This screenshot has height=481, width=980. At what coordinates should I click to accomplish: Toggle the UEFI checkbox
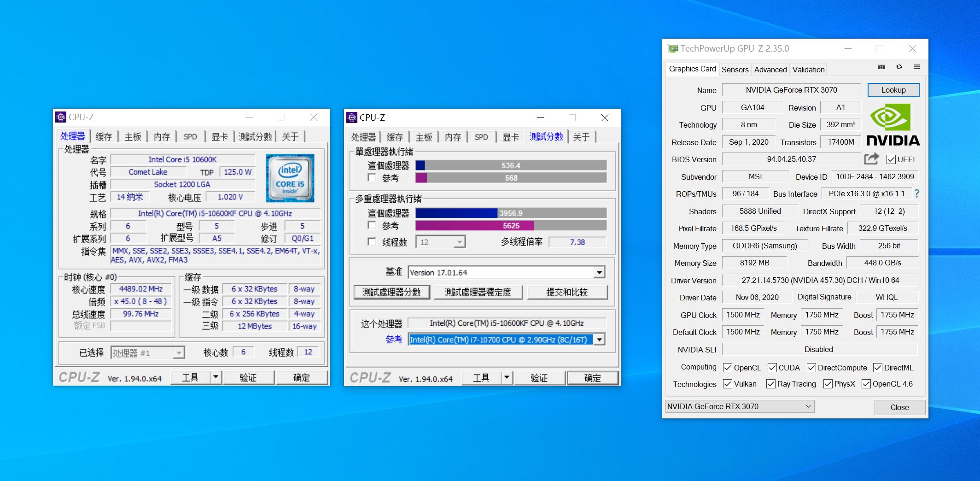point(891,159)
